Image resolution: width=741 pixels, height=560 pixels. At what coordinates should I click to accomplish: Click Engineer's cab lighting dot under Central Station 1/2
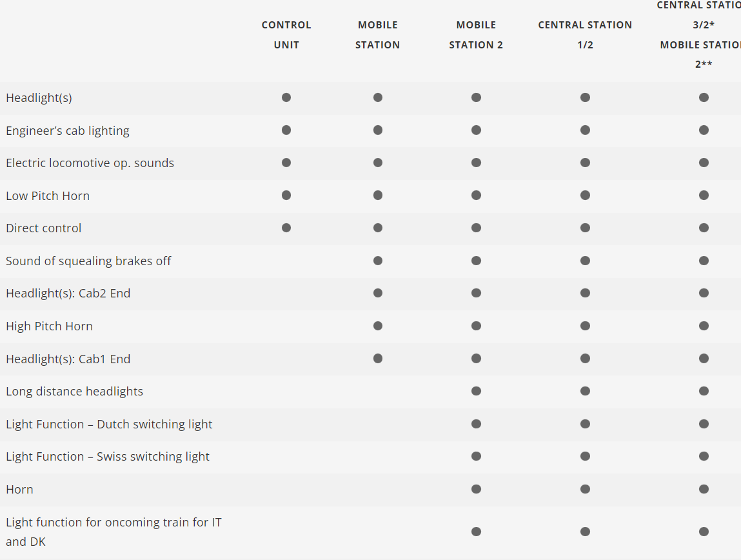point(585,130)
